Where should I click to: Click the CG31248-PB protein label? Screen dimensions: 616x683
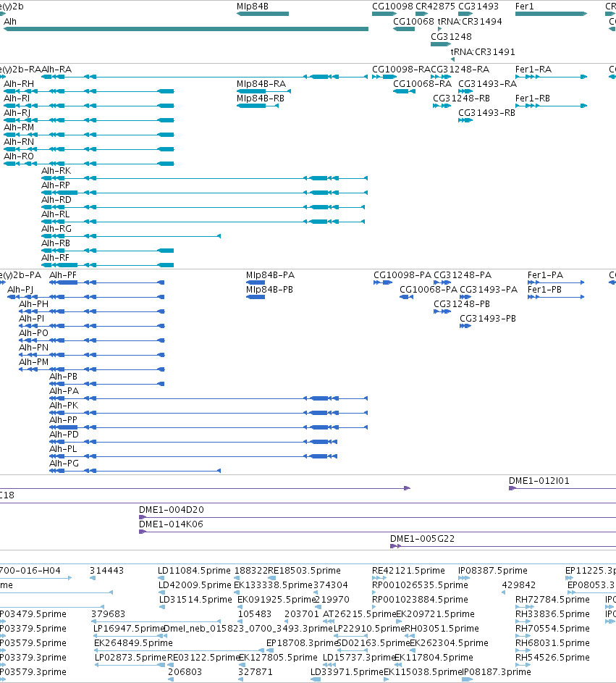(462, 303)
